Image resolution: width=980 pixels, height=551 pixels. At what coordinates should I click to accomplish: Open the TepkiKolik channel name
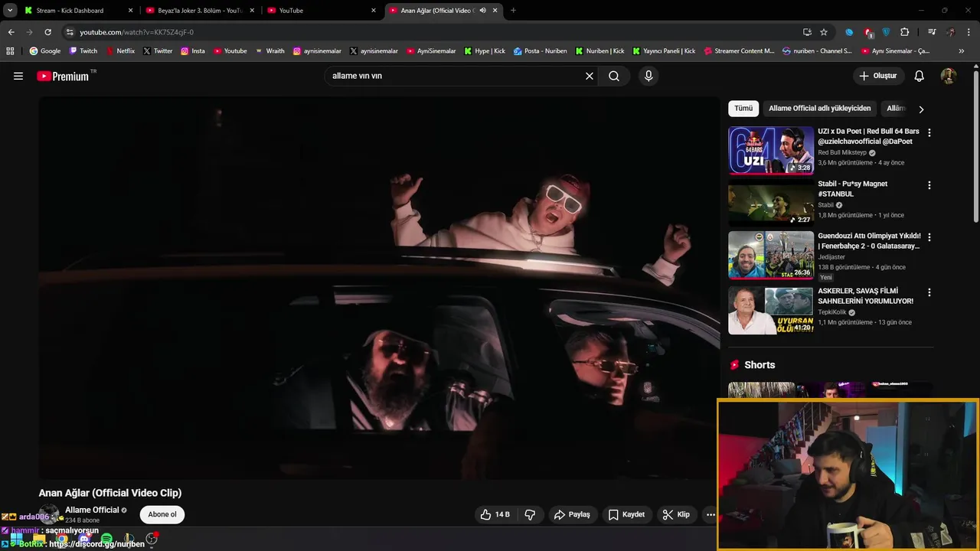831,312
